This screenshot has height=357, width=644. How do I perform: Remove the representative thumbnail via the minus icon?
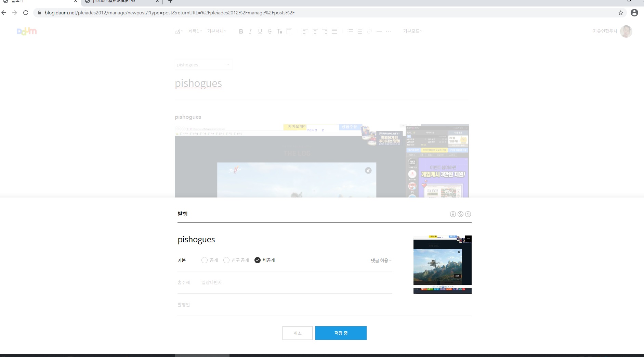tap(468, 239)
